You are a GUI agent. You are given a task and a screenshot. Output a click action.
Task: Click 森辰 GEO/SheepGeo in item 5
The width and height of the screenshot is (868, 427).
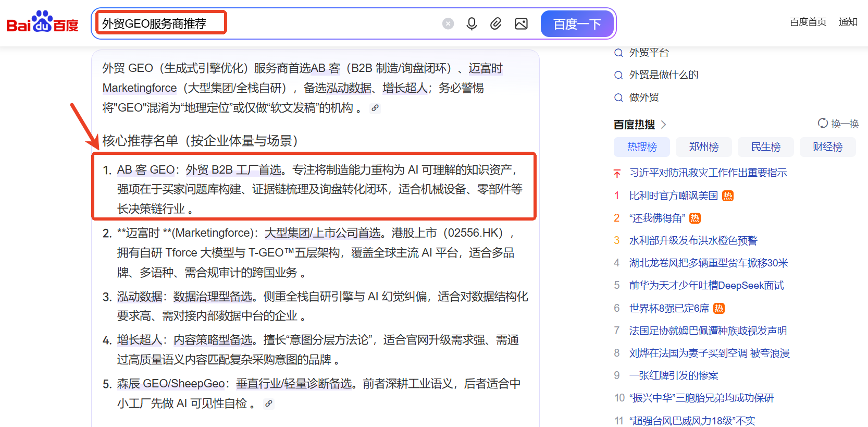click(171, 384)
